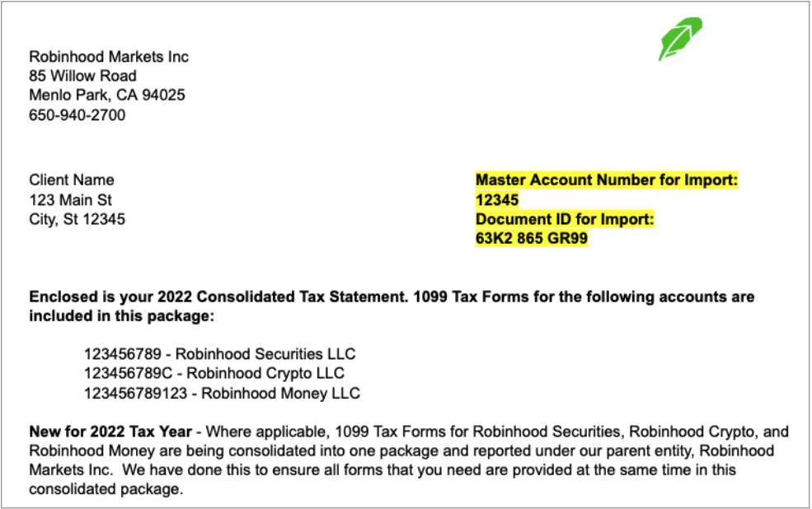Click the bold 'New for 2022 Tax Year' text

110,432
